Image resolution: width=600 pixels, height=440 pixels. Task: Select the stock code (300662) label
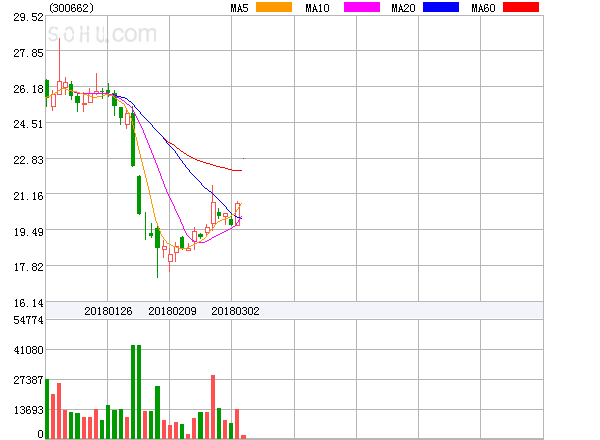point(72,8)
